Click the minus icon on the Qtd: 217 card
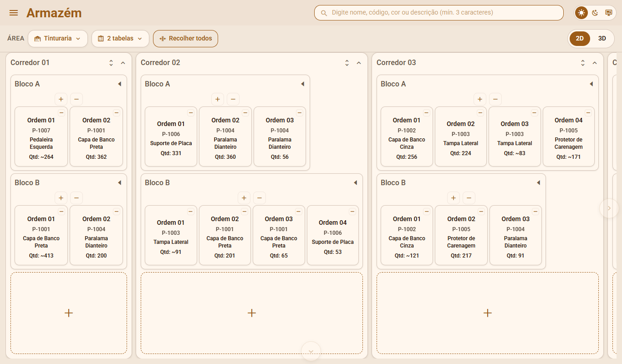This screenshot has height=364, width=622. click(x=481, y=211)
